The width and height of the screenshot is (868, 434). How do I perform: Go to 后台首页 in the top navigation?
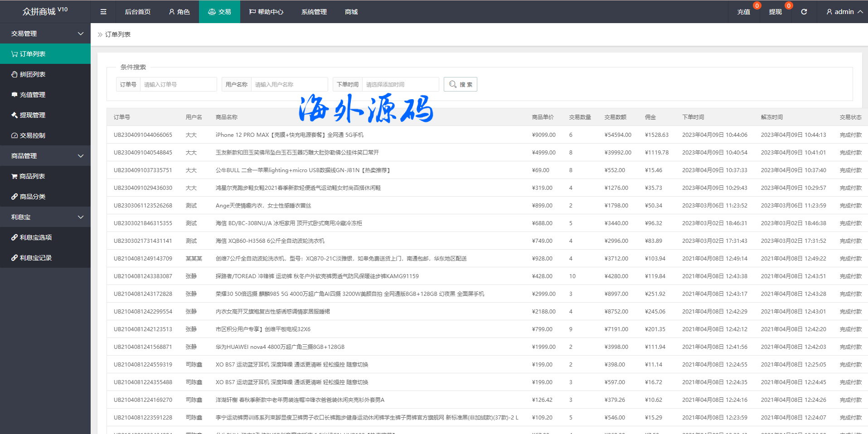click(137, 12)
